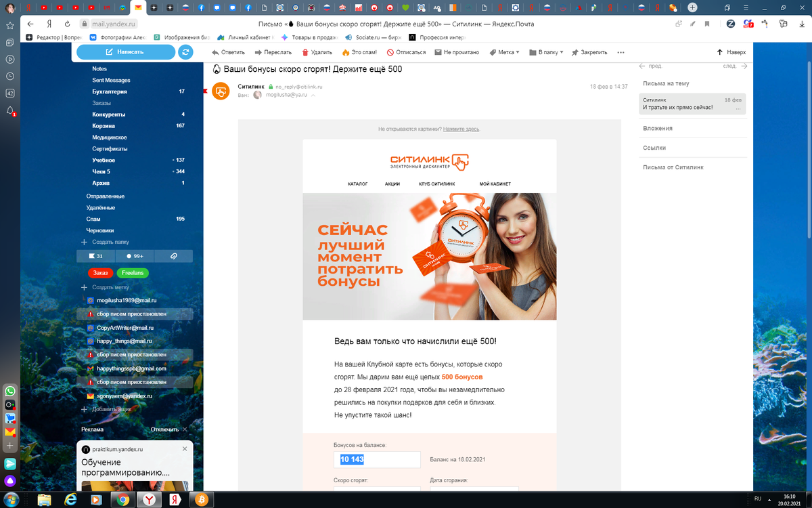Open the Фотографии VK bookmark

[x=119, y=37]
